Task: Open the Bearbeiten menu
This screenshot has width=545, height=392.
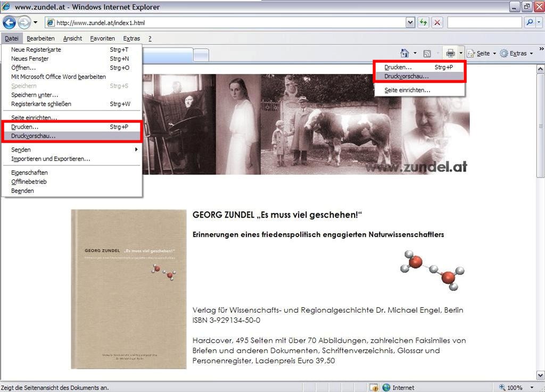Action: coord(40,38)
